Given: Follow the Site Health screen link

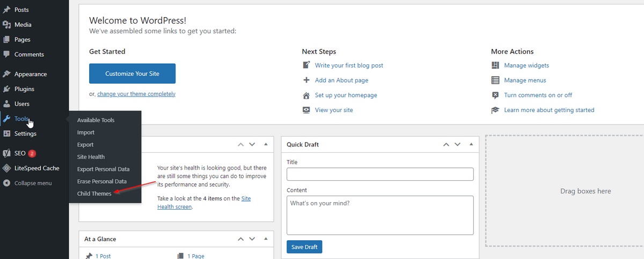Looking at the screenshot, I should click(x=204, y=203).
